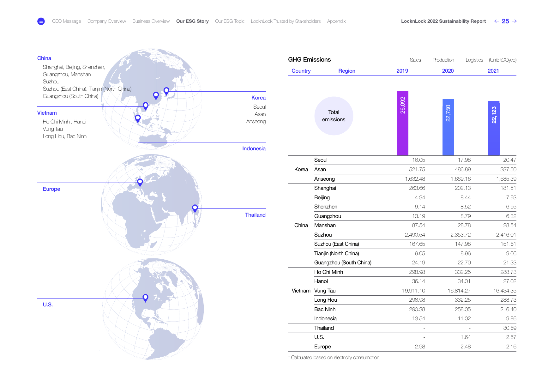554x392 pixels.
Task: Select the Bac Ninh region cell
Action: [x=325, y=309]
